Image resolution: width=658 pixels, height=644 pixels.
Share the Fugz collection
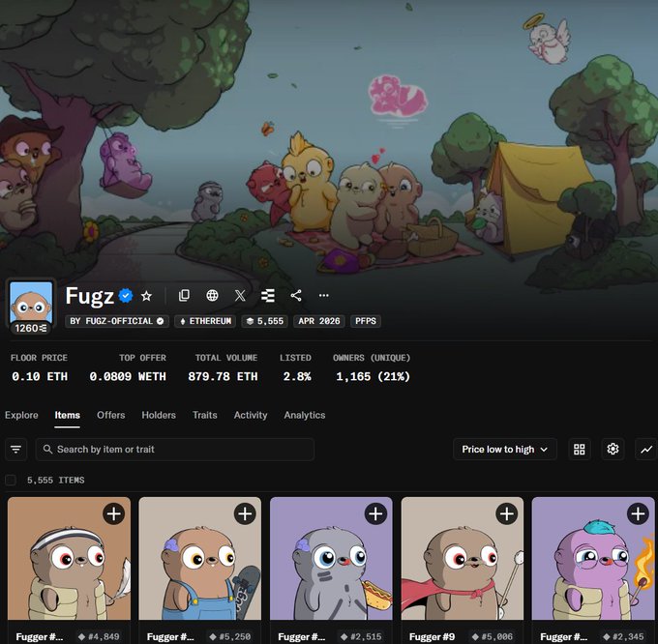pos(296,296)
